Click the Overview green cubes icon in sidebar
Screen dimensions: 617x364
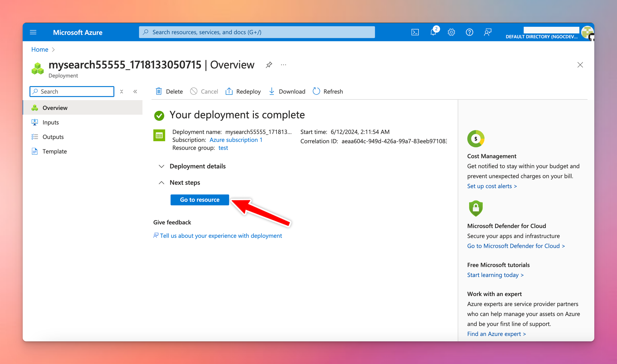coord(35,108)
